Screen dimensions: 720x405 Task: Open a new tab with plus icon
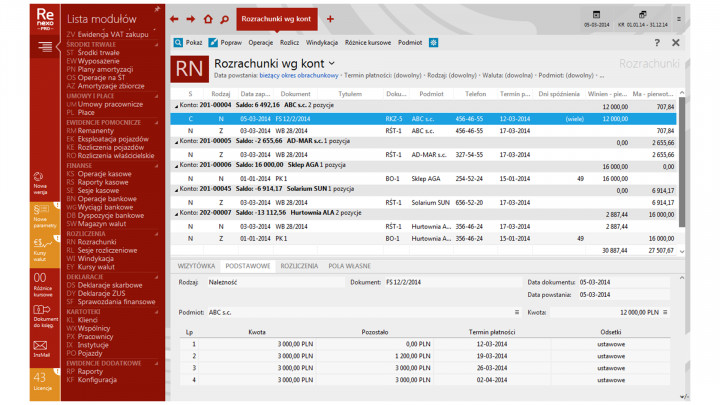(331, 19)
